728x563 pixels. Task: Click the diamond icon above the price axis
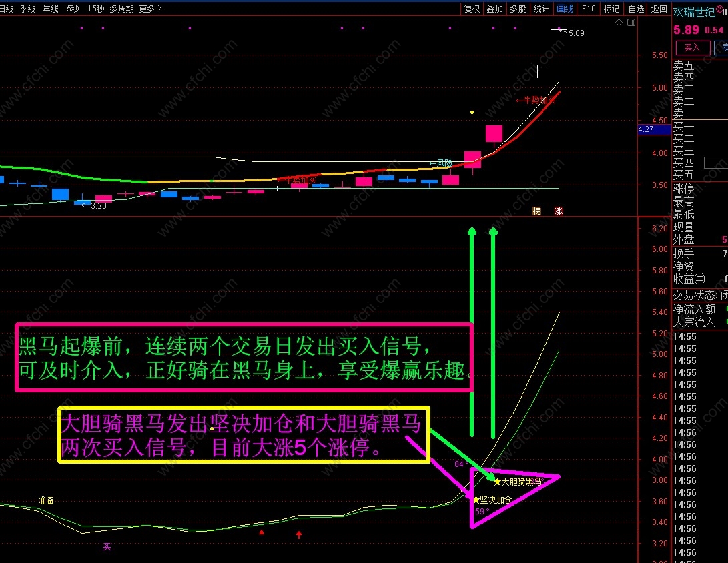[x=619, y=22]
